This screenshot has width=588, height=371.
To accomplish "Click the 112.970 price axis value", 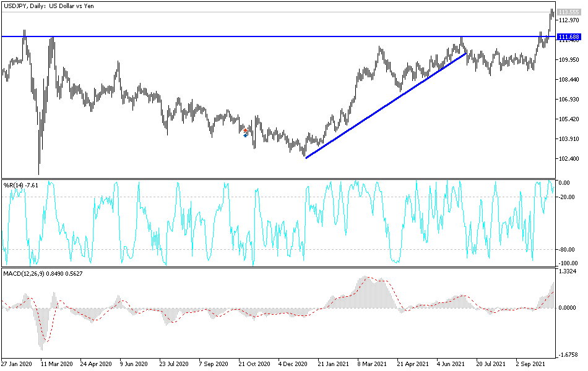I will [569, 20].
